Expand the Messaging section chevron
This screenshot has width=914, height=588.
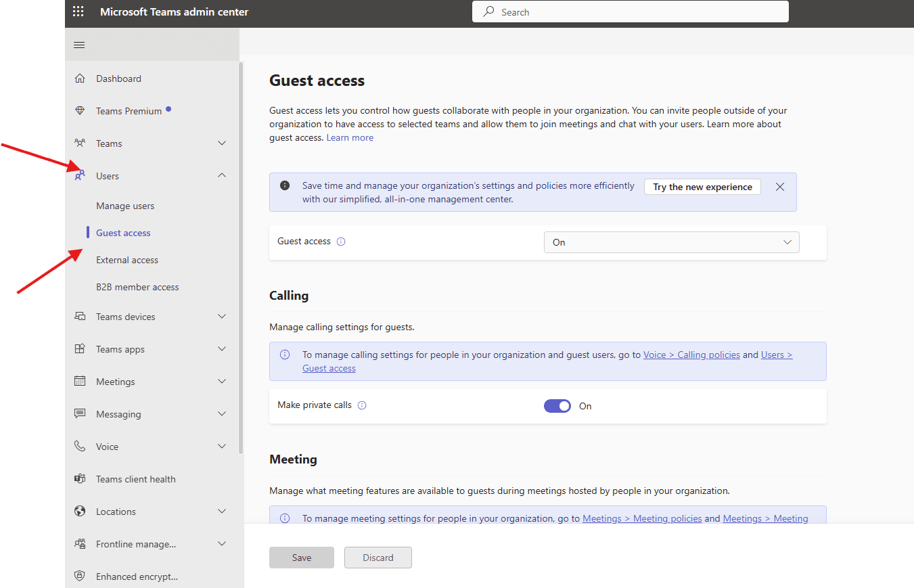click(x=222, y=413)
